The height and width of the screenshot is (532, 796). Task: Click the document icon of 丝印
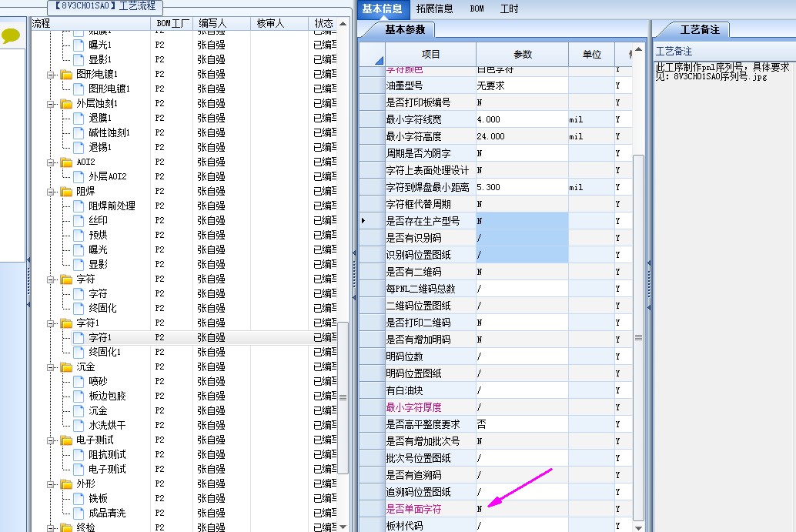click(79, 221)
